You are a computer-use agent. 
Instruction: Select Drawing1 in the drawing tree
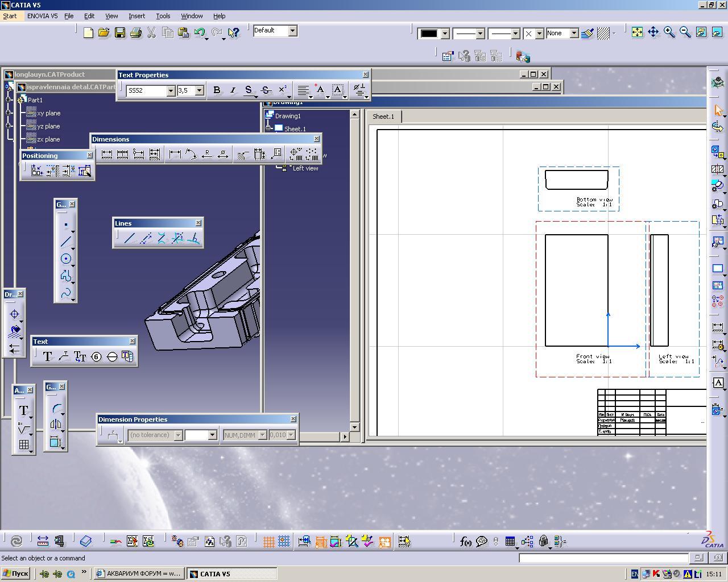pos(288,116)
